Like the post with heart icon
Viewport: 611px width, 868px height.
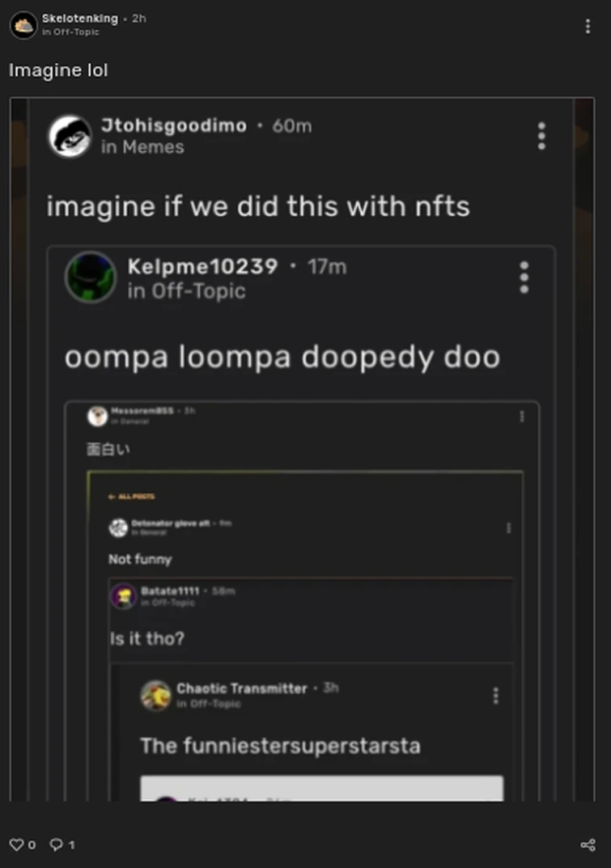point(16,845)
